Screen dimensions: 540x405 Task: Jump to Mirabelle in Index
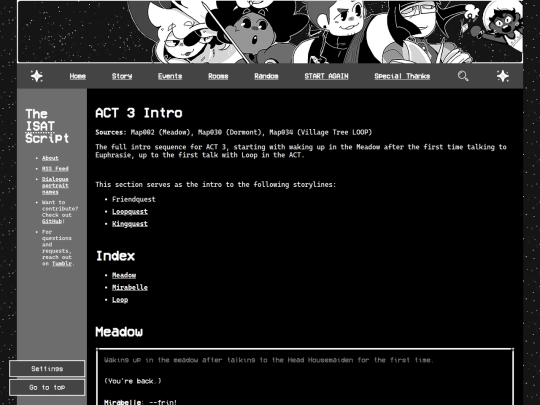(x=130, y=287)
